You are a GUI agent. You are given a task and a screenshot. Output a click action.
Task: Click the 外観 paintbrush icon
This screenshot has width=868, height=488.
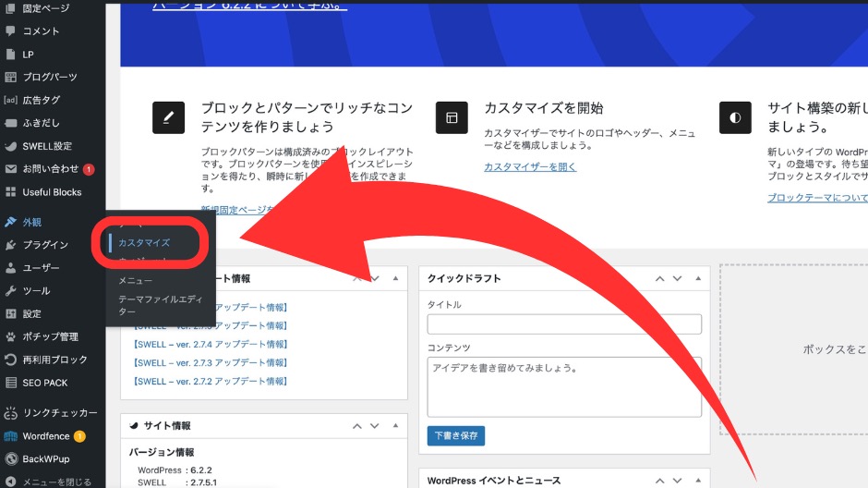tap(10, 222)
